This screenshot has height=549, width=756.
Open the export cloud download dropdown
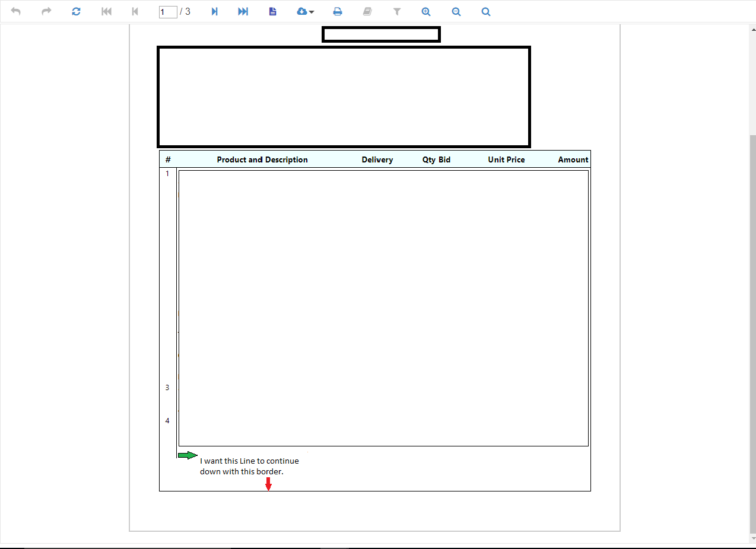coord(305,12)
